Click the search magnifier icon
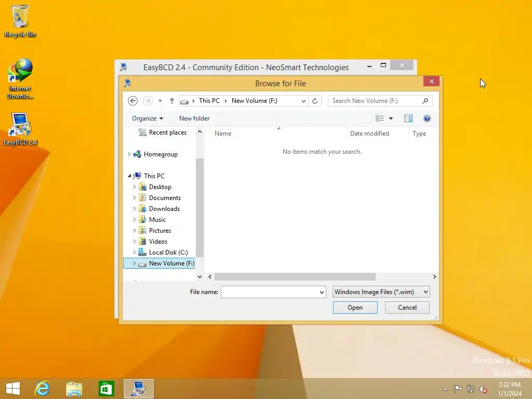 [425, 101]
